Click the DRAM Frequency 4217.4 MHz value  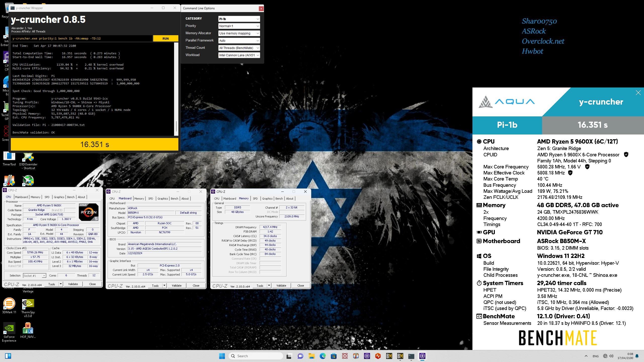point(270,227)
